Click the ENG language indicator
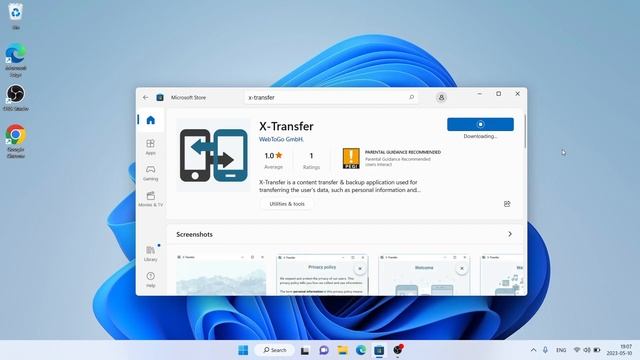Screen dimensions: 640x360 561,350
